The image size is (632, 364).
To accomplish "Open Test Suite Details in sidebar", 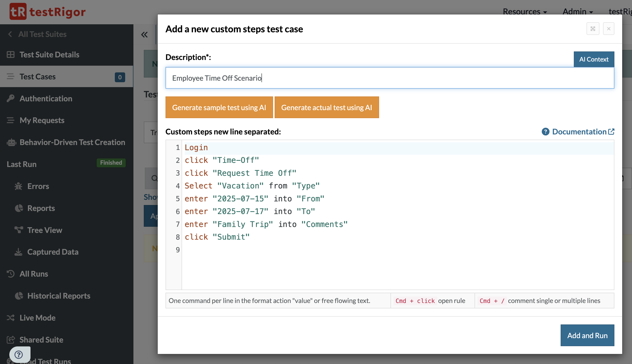I will coord(49,55).
